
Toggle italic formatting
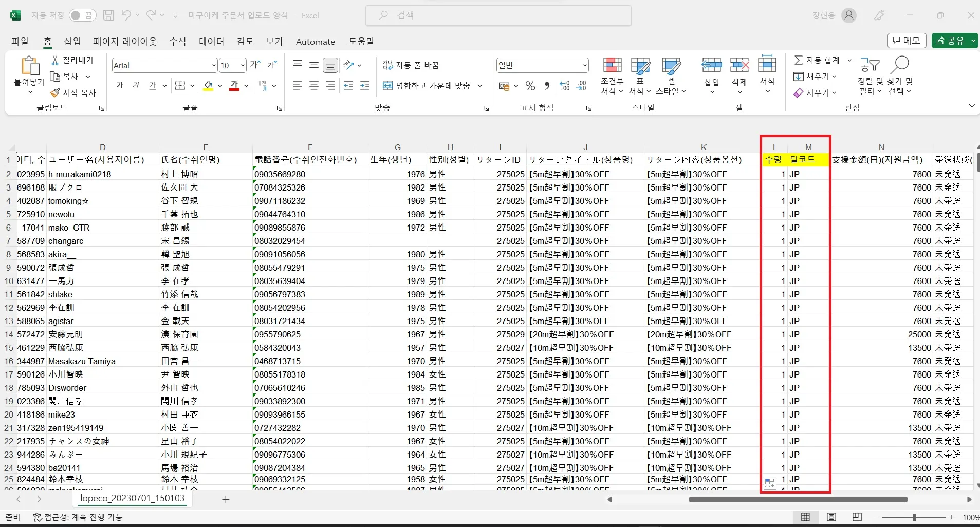point(136,86)
